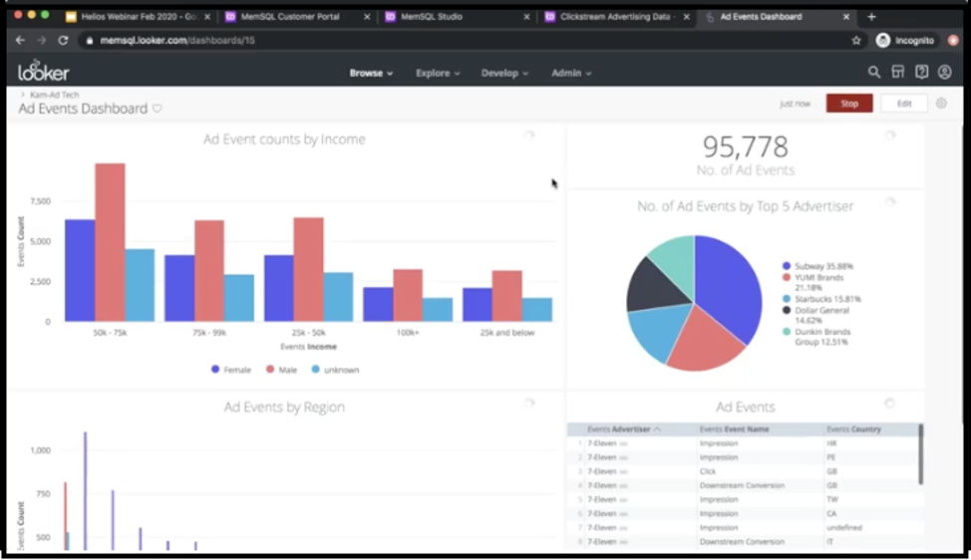Viewport: 971px width, 560px height.
Task: Click the red Stop button
Action: tap(849, 104)
